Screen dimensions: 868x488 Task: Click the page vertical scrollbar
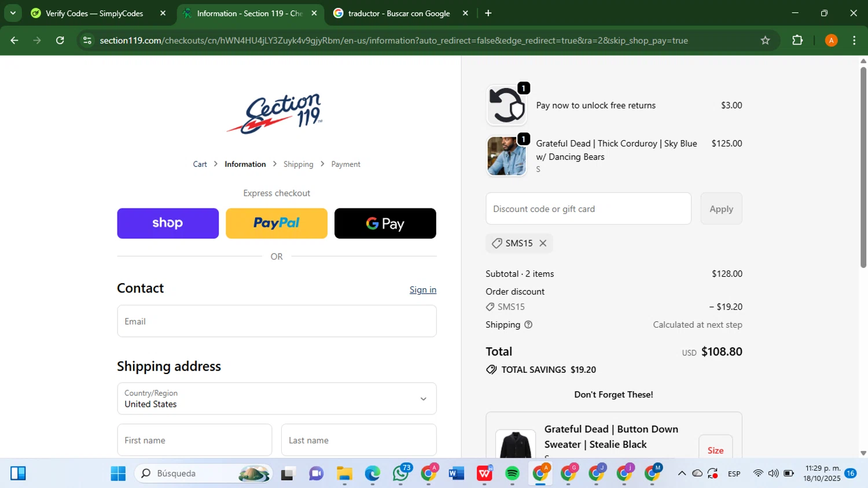(x=863, y=167)
